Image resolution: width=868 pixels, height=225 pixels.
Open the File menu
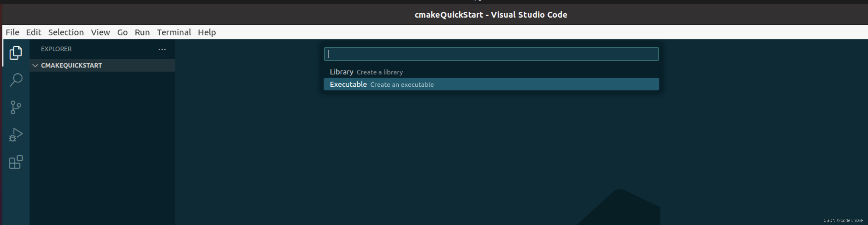pyautogui.click(x=13, y=32)
